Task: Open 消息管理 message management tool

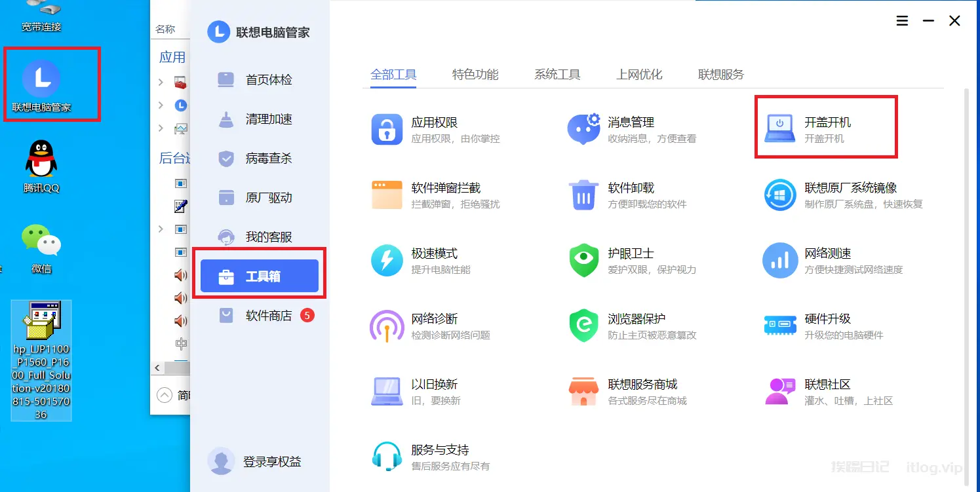Action: [x=583, y=129]
